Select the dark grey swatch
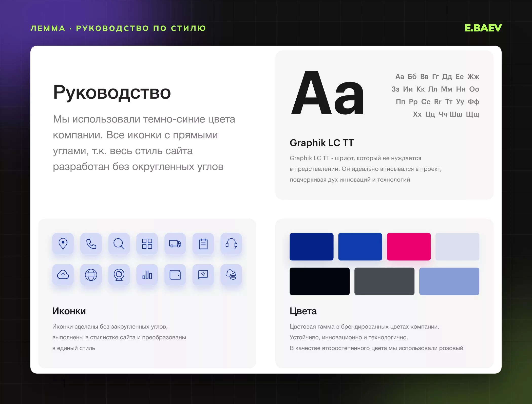 click(384, 281)
